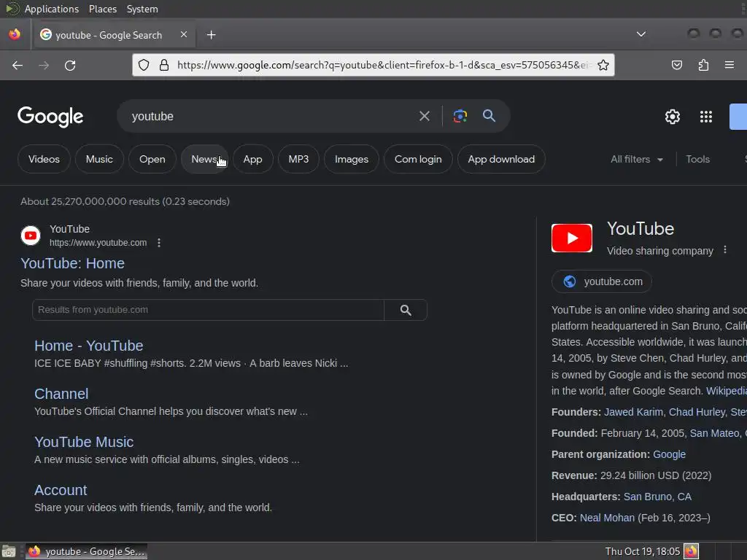Open the Channel sitelink
The width and height of the screenshot is (747, 560).
click(61, 394)
